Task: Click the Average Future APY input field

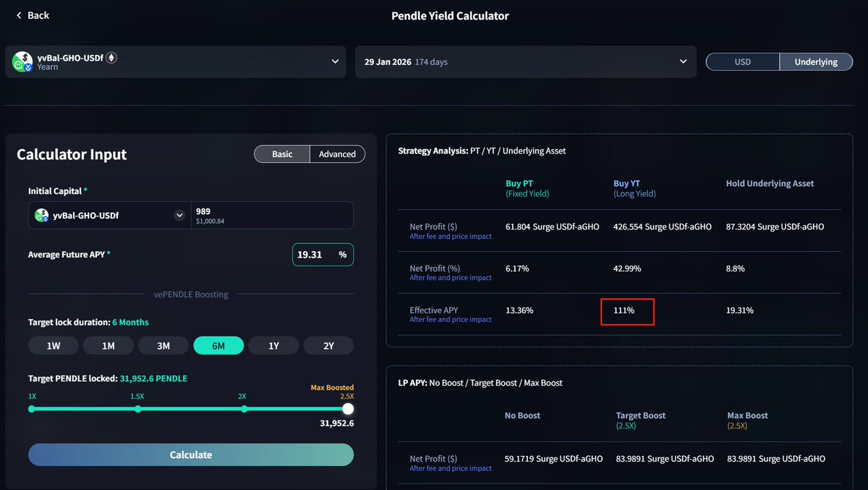Action: pos(315,255)
